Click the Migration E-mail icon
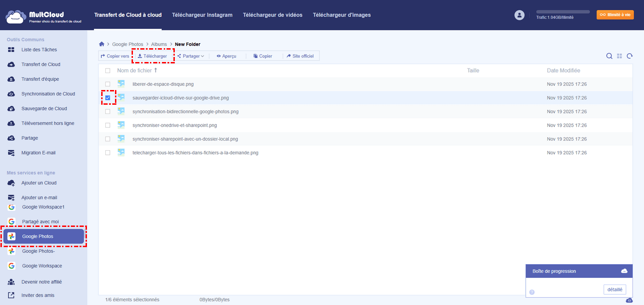Viewport: 644px width, 305px height. 11,152
